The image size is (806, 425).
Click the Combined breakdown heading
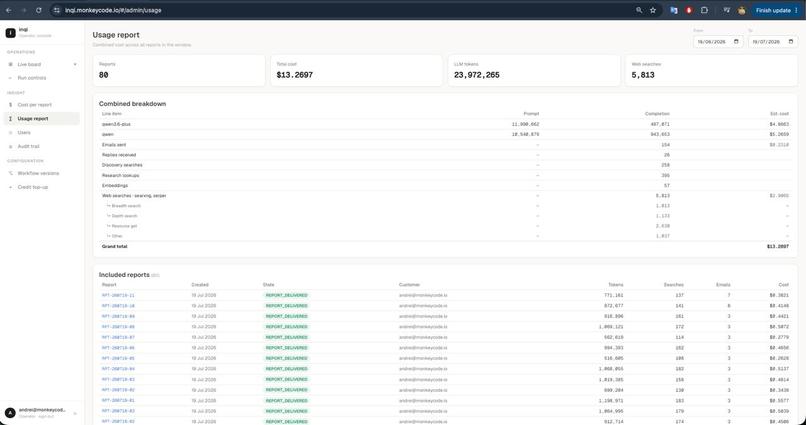coord(133,104)
